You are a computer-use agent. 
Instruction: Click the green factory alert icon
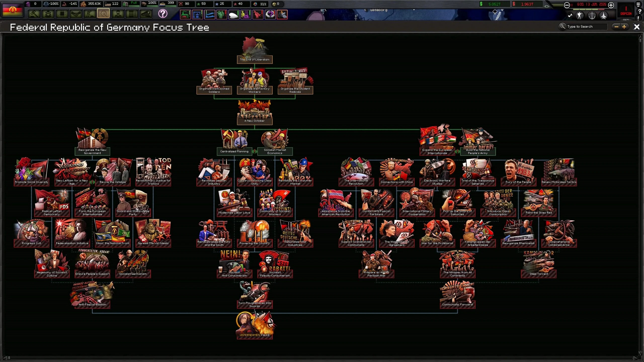[x=185, y=15]
